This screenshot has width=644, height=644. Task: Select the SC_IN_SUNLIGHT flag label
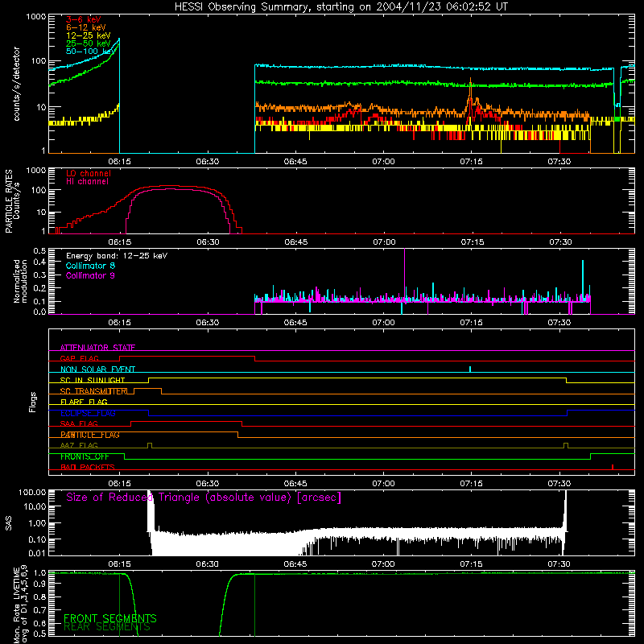pos(93,380)
